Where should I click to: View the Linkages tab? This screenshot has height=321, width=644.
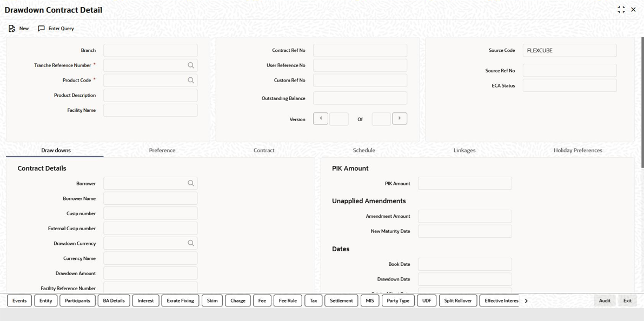pos(464,150)
